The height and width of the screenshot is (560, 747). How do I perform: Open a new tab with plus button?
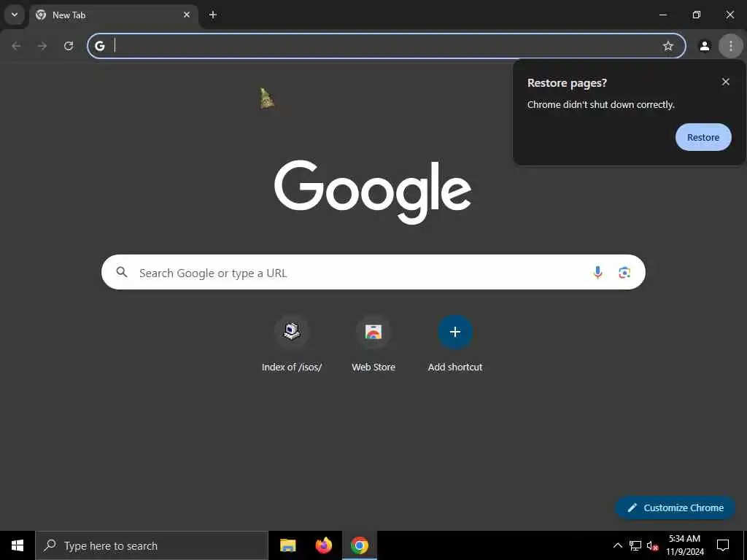tap(213, 15)
